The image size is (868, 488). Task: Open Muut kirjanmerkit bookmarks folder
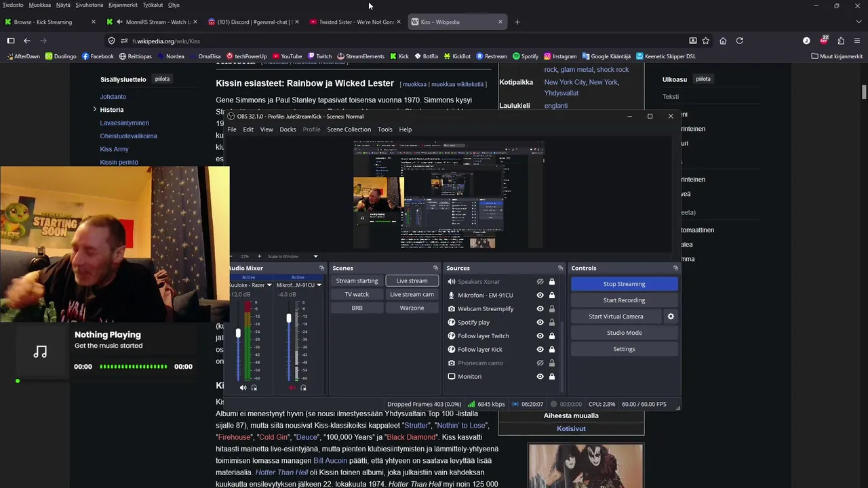[x=837, y=56]
